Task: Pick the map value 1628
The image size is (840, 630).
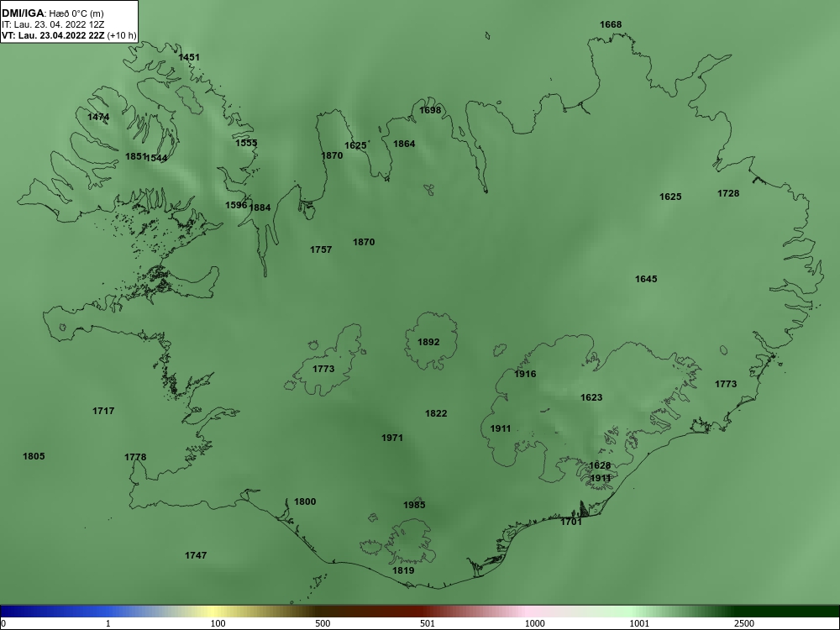Action: 600,465
